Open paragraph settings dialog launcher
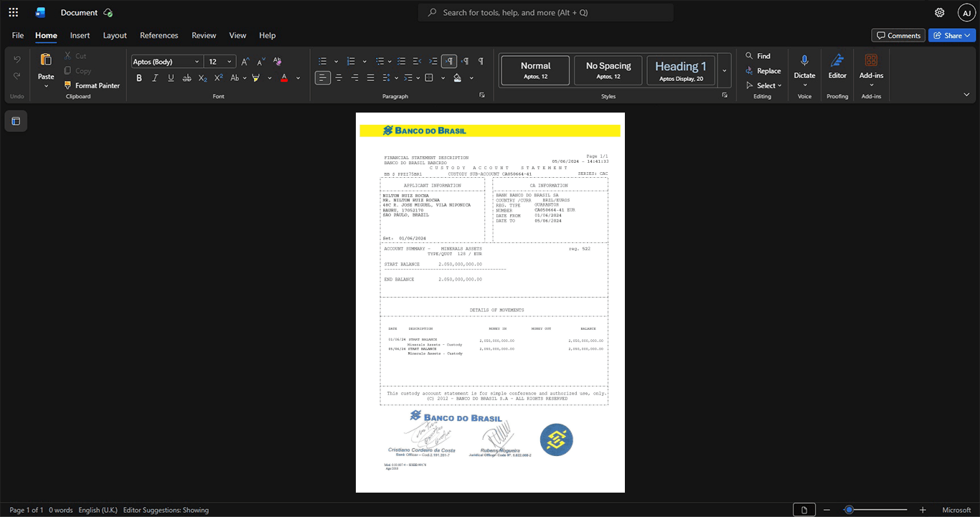 pos(481,95)
